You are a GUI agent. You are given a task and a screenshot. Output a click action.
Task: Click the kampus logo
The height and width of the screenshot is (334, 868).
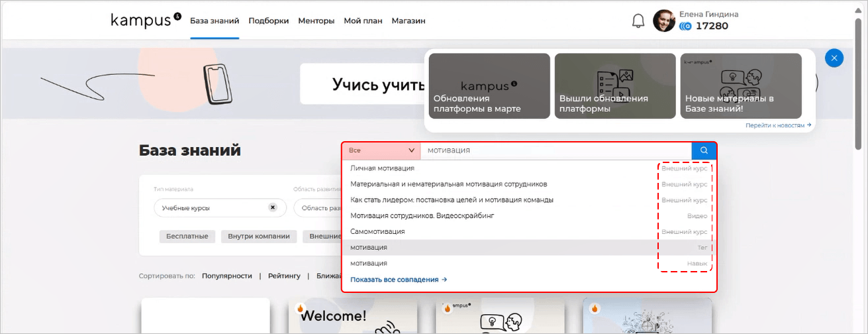tap(146, 20)
